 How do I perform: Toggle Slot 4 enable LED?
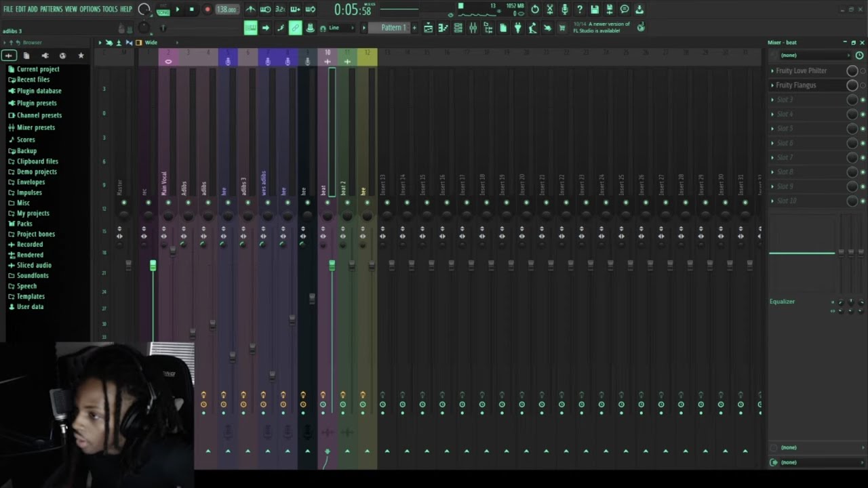863,115
